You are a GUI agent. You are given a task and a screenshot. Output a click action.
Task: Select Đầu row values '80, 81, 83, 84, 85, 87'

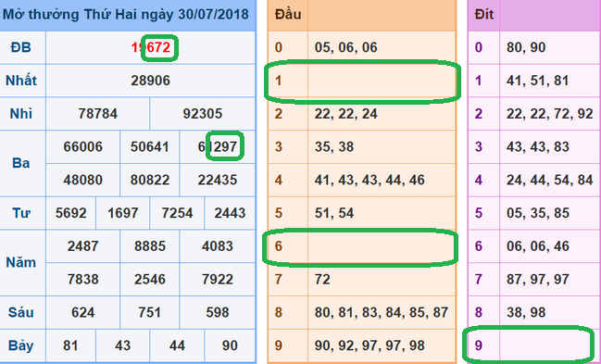coord(382,312)
